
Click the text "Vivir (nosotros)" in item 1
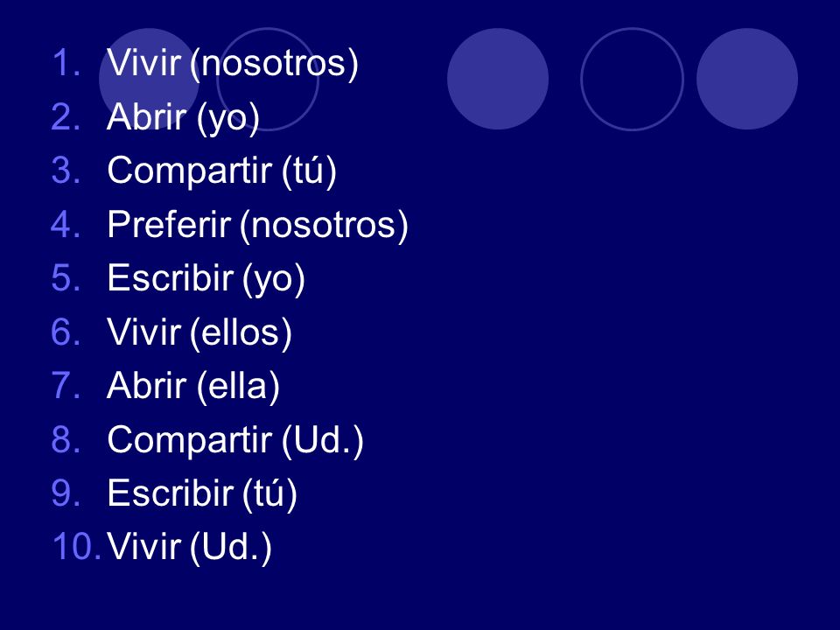(x=233, y=64)
